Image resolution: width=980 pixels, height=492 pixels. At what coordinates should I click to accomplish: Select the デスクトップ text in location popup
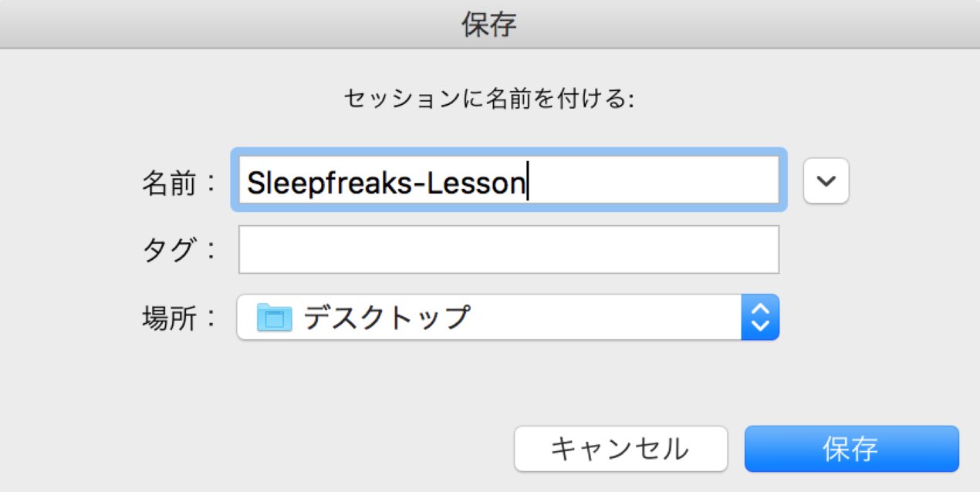(x=387, y=317)
